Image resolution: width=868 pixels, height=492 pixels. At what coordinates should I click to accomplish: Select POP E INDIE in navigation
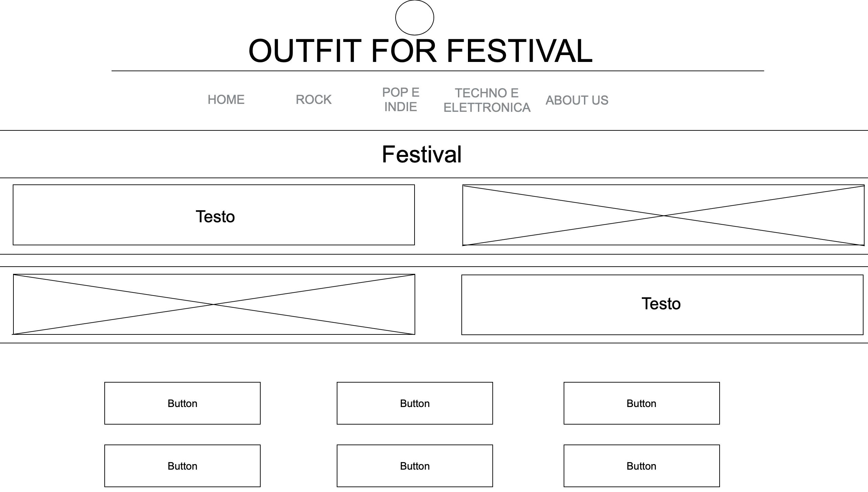point(401,100)
